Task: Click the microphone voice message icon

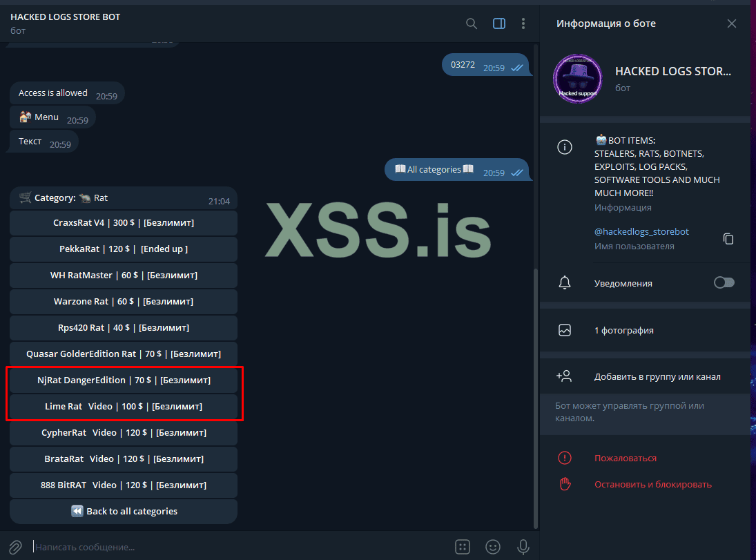Action: click(x=523, y=546)
